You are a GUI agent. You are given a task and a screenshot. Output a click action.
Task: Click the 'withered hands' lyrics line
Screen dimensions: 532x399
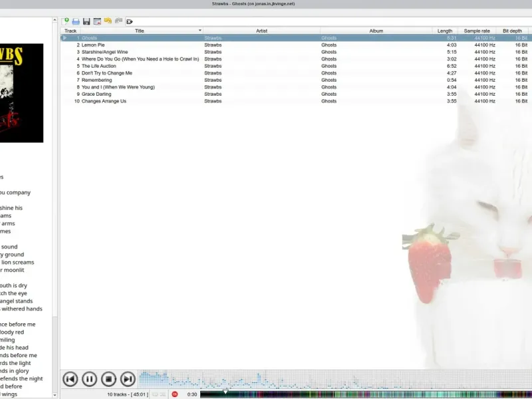point(21,309)
